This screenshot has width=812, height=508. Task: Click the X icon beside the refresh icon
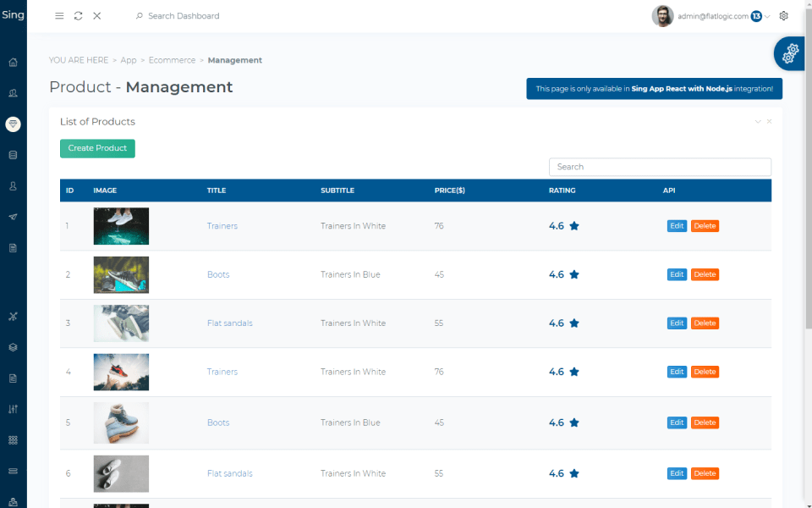(97, 16)
